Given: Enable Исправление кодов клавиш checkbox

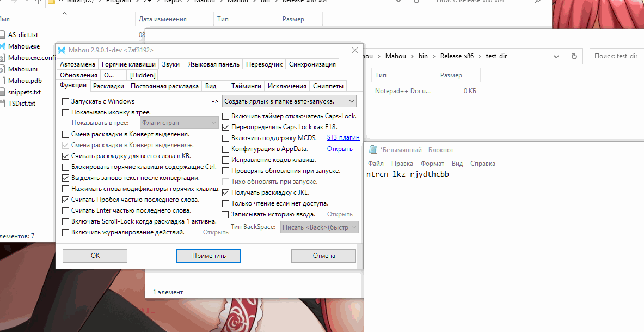Looking at the screenshot, I should [x=225, y=160].
